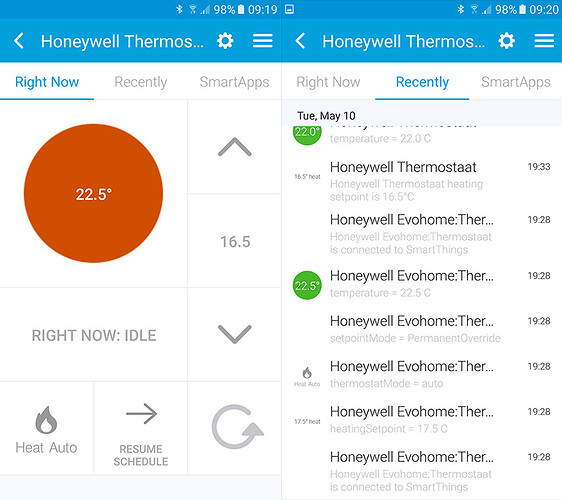Tap back arrow on right screen
Viewport: 562px width, 500px height.
(x=300, y=41)
